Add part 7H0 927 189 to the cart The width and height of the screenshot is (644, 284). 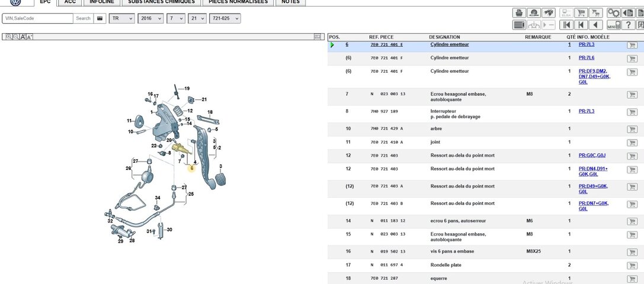tap(632, 113)
